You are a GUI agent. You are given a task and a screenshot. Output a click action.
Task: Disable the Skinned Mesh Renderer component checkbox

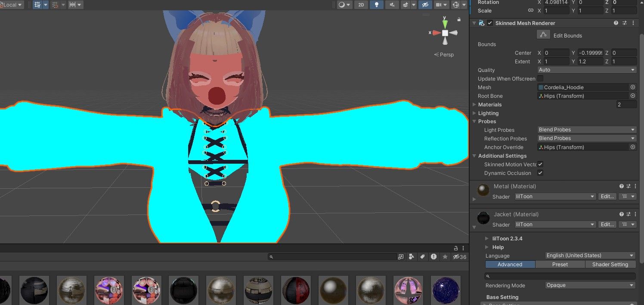point(490,23)
